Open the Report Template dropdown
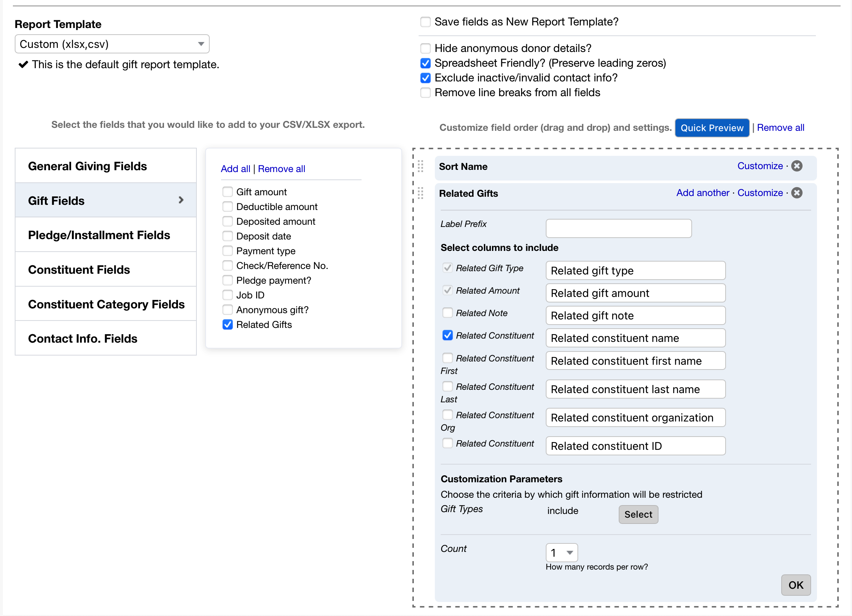 pos(200,43)
